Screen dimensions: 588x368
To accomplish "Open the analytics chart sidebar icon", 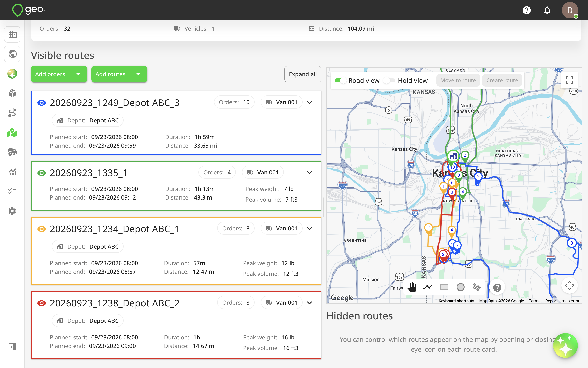I will pyautogui.click(x=12, y=172).
